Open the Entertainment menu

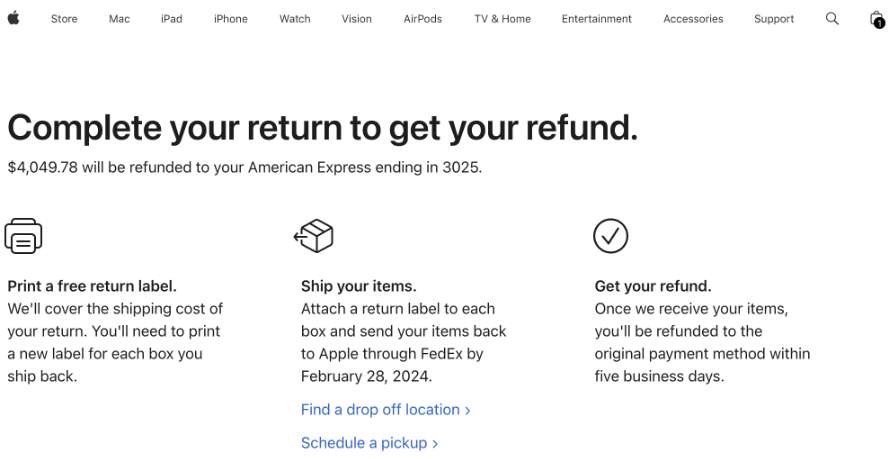pos(597,19)
